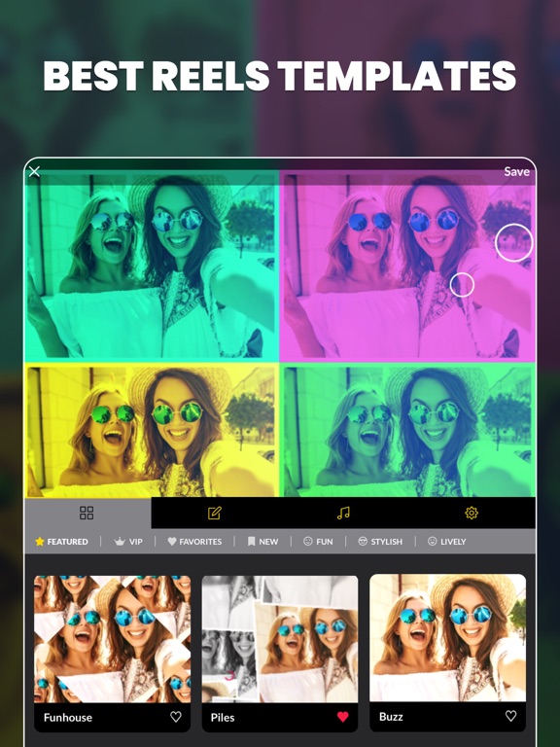Image resolution: width=560 pixels, height=747 pixels.
Task: Show the Favorites category
Action: 194,541
